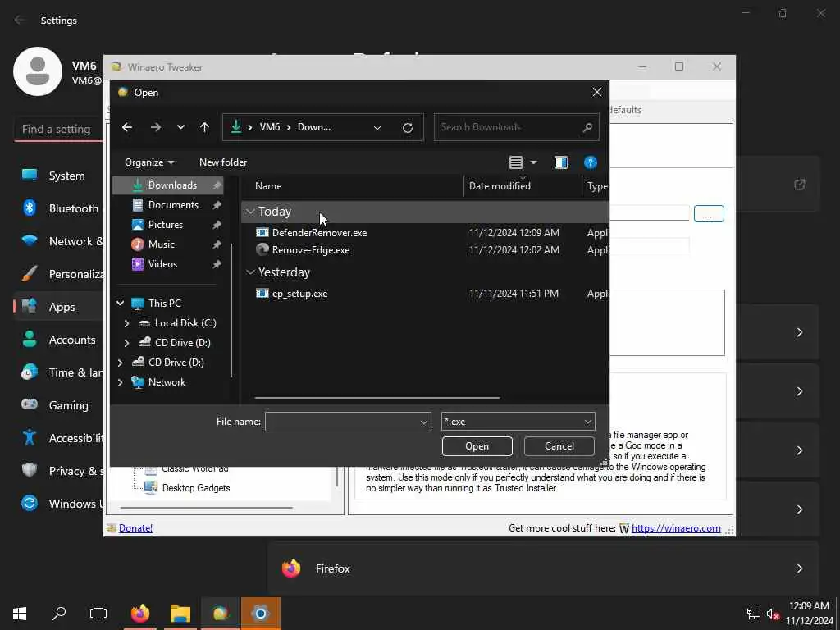Open recent locations chevron beside forward arrow
840x630 pixels.
click(x=180, y=127)
